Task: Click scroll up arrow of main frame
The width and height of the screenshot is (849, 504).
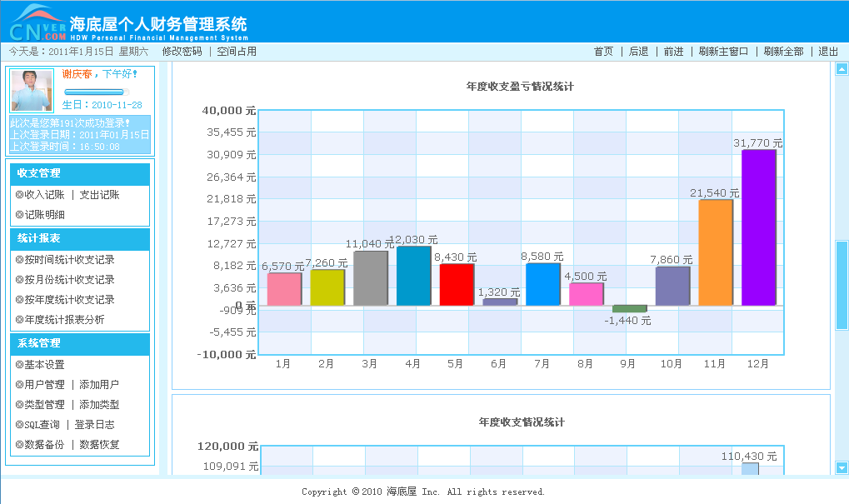Action: click(842, 69)
